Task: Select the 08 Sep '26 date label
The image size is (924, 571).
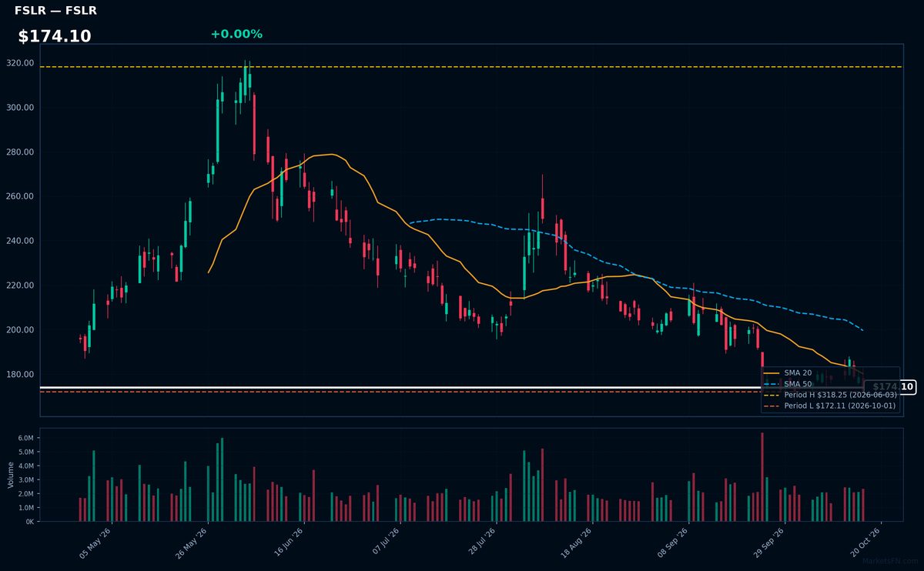Action: click(673, 543)
